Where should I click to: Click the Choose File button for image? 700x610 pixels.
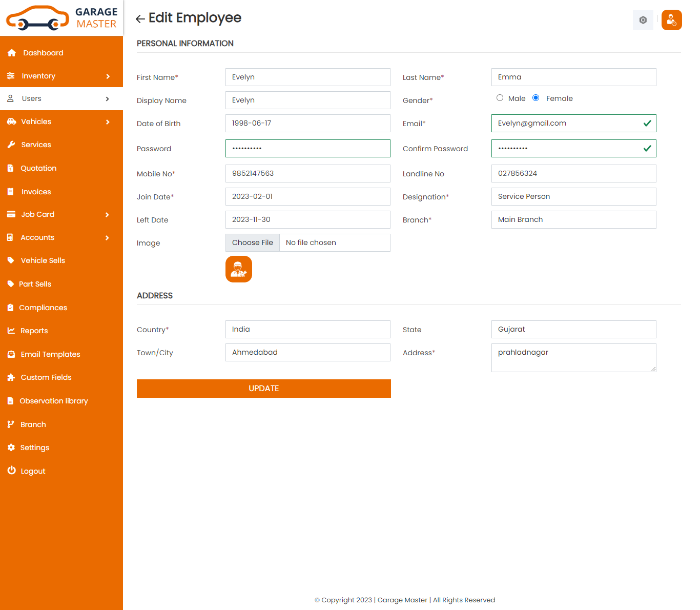point(253,242)
